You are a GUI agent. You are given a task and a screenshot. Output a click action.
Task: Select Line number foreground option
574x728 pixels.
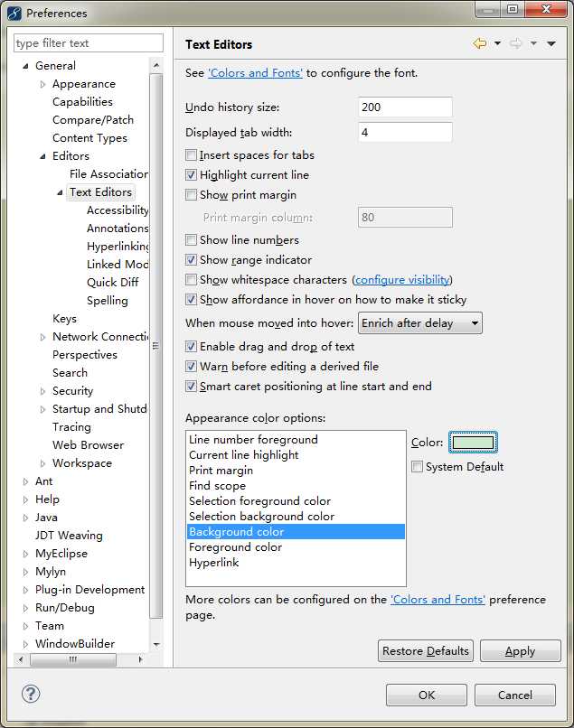296,439
